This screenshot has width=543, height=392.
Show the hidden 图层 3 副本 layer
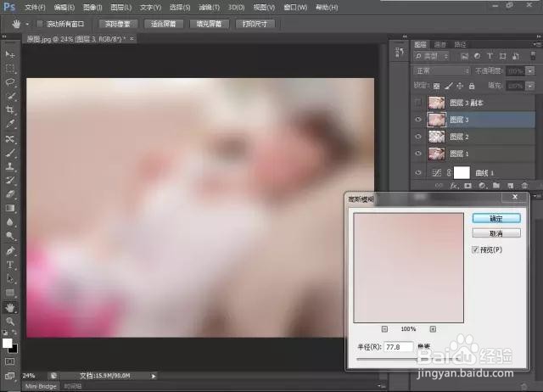(418, 103)
